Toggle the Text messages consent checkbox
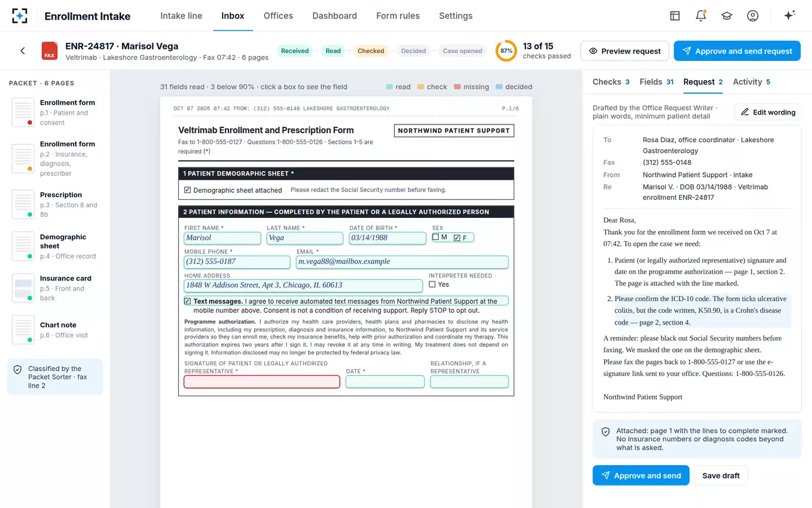This screenshot has width=812, height=508. [x=187, y=301]
